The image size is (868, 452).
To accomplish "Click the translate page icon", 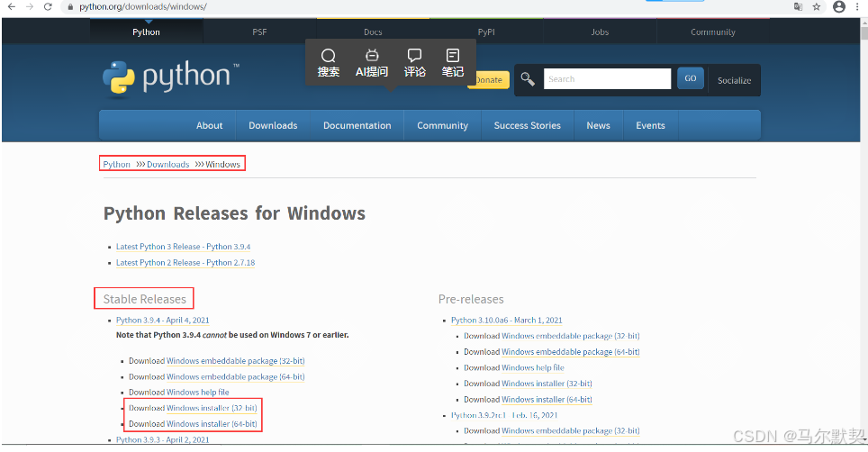I will coord(799,6).
